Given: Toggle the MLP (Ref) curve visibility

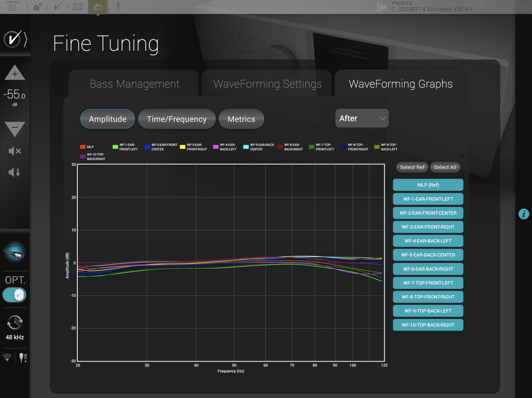Looking at the screenshot, I should pos(428,185).
